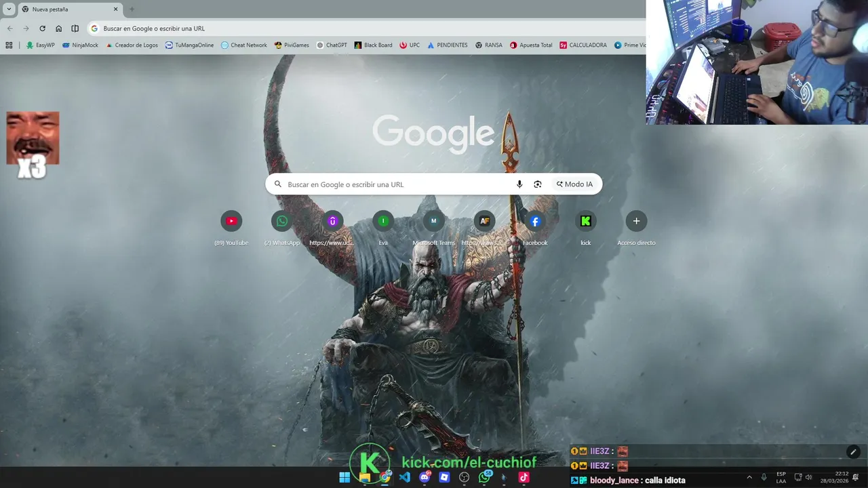Image resolution: width=868 pixels, height=488 pixels.
Task: Open the Eva shortcut tile
Action: coord(383,228)
